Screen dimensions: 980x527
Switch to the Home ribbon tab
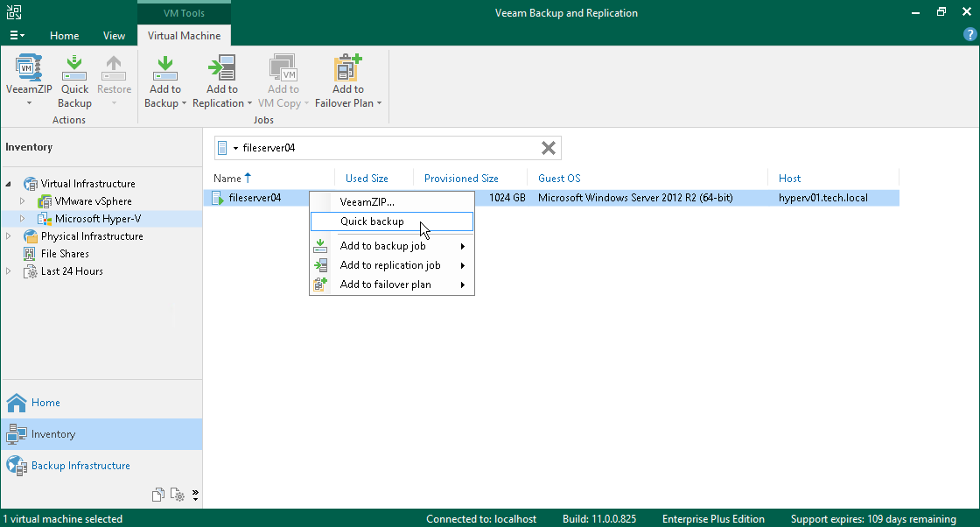pyautogui.click(x=65, y=36)
